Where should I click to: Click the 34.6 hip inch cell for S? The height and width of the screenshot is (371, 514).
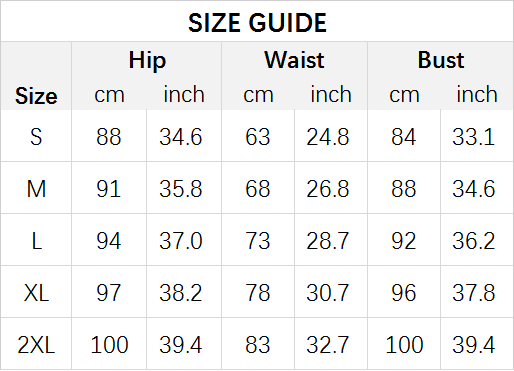(x=180, y=137)
